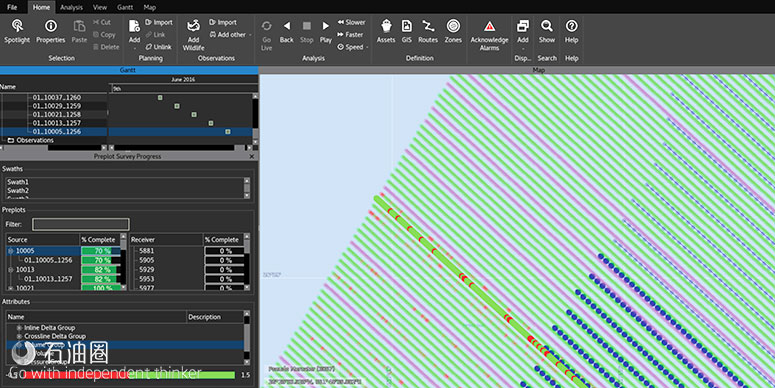The width and height of the screenshot is (775, 388).
Task: Click the Stop playback button
Action: point(306,32)
